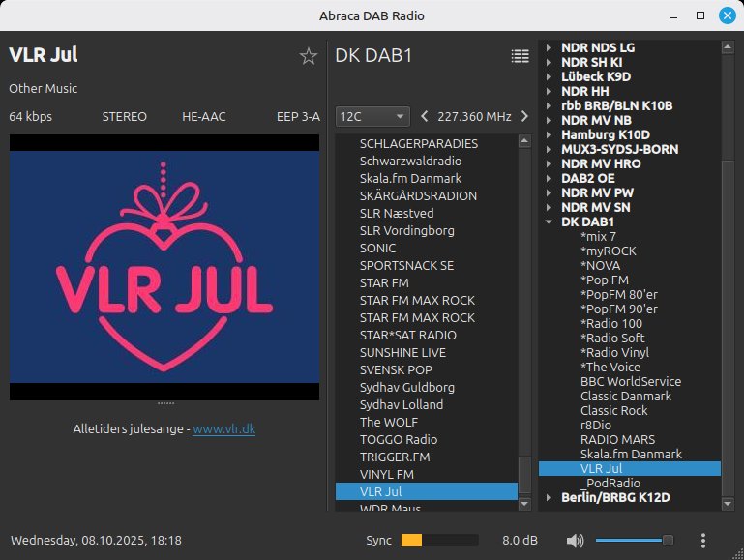Collapse the DK DAB1 ensemble tree
Screen dimensions: 744x560
point(548,222)
